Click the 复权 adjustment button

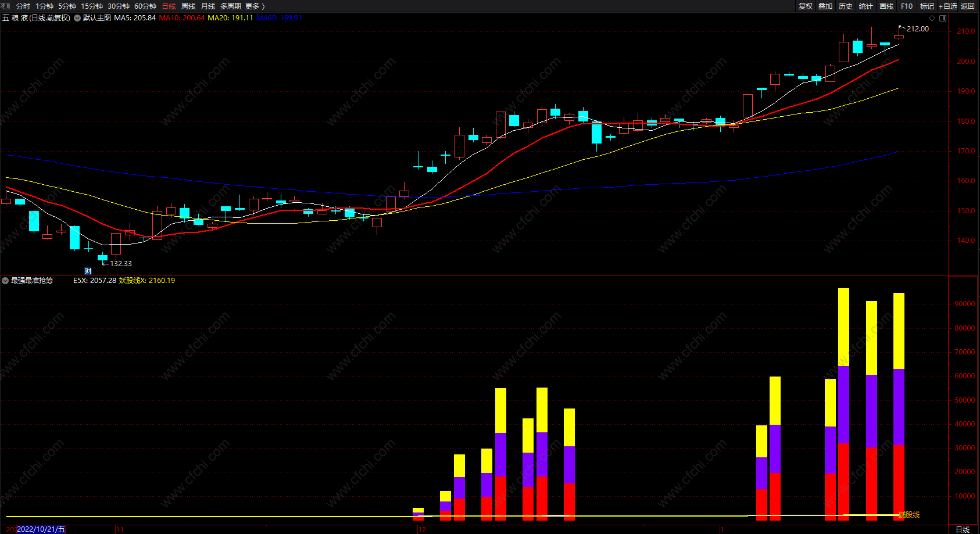[806, 6]
